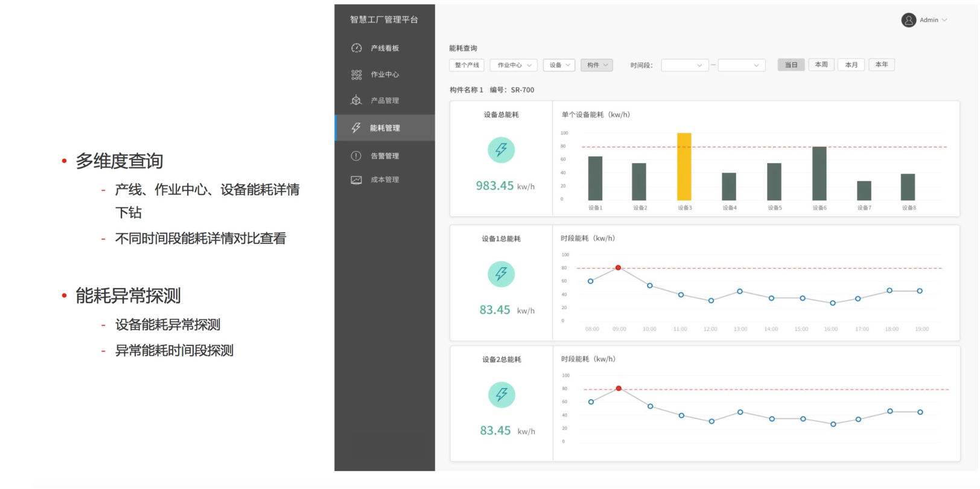The width and height of the screenshot is (980, 489).
Task: Click the 能耗查询 heading
Action: (463, 48)
